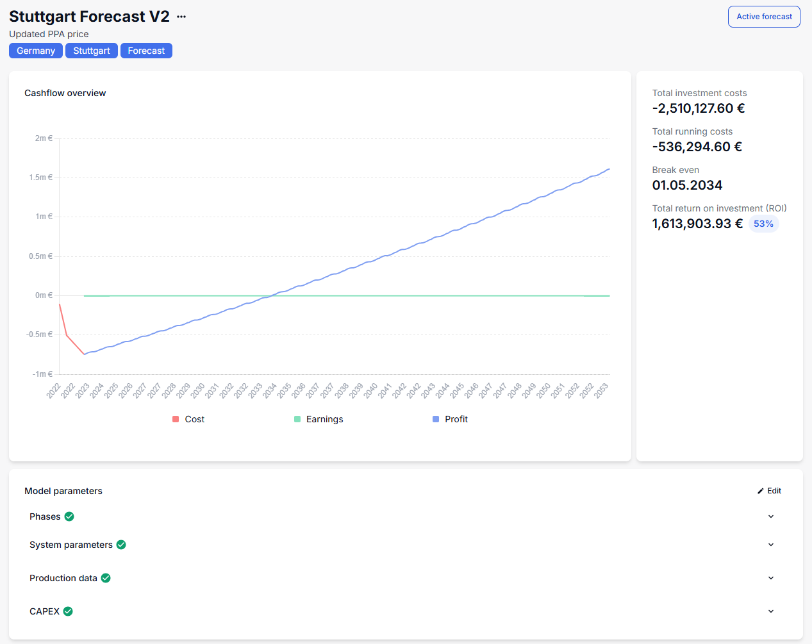Expand the CAPEX section chevron
Image resolution: width=812 pixels, height=644 pixels.
(771, 611)
